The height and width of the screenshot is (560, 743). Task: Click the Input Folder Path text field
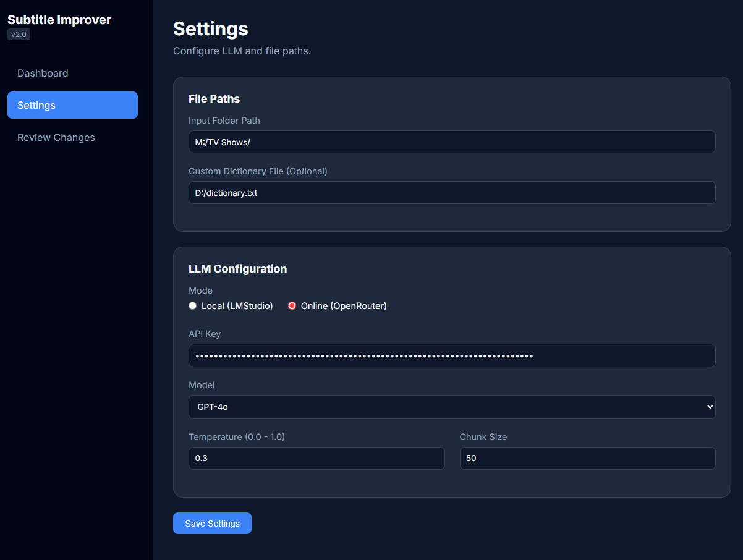coord(451,142)
